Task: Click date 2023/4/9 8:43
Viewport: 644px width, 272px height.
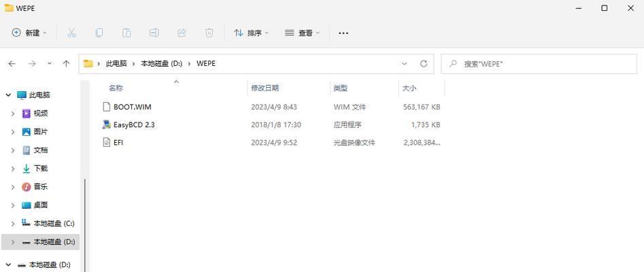Action: pyautogui.click(x=274, y=107)
